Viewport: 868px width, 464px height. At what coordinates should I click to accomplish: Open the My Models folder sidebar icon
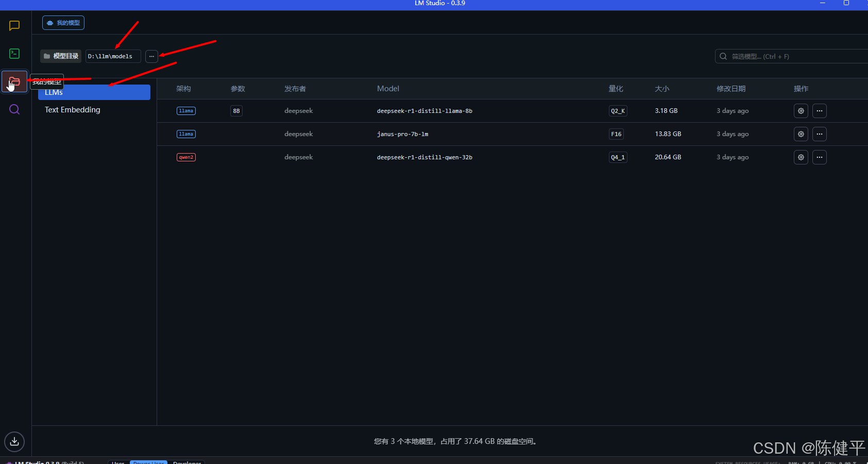coord(14,81)
